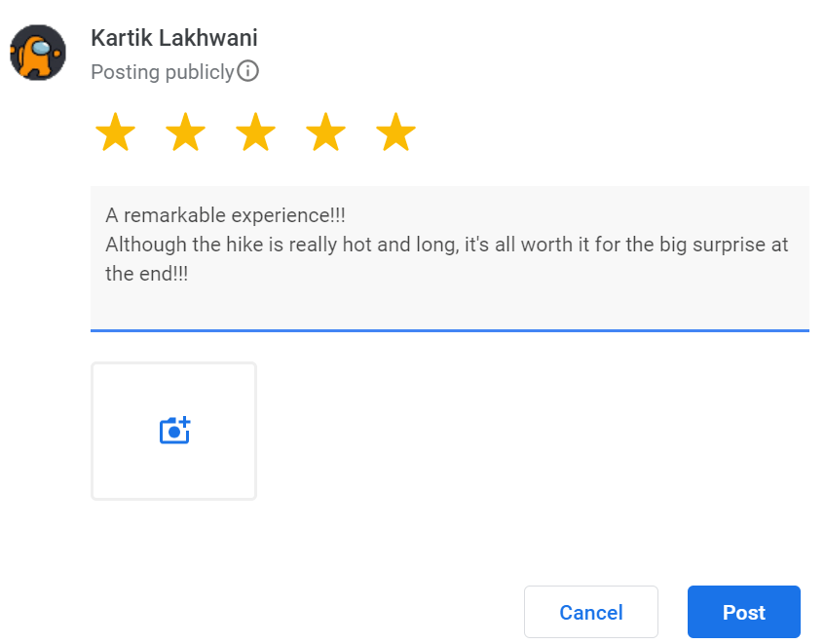Image resolution: width=825 pixels, height=644 pixels.
Task: Click the word "remarkable" in the review
Action: coord(177,214)
